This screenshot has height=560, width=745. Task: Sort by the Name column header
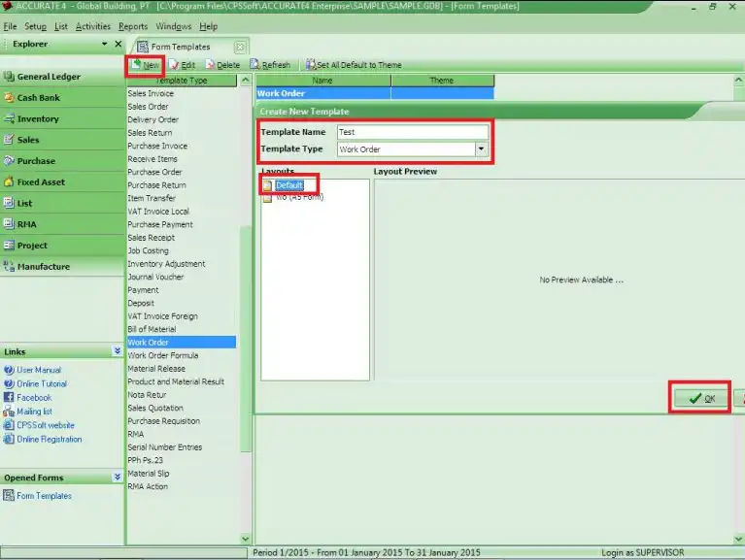pos(322,81)
